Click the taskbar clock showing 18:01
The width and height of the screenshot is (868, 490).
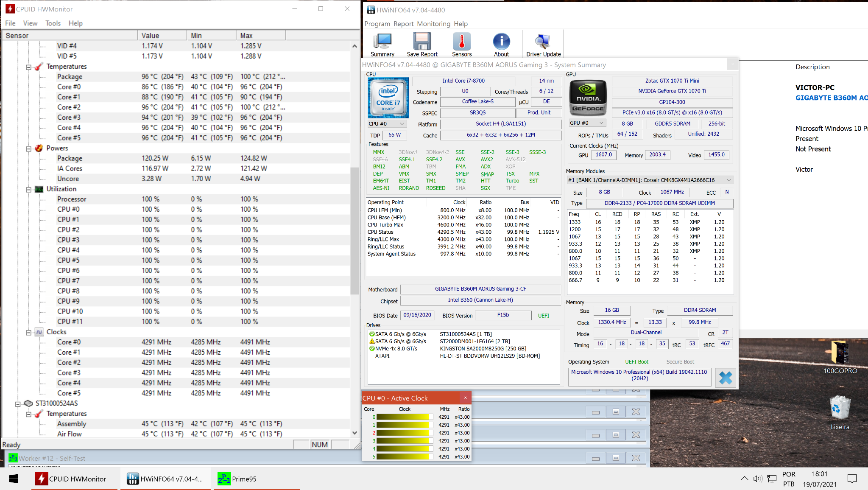819,479
